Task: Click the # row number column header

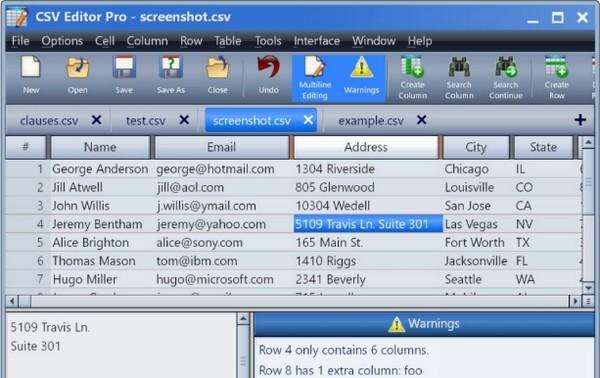Action: [26, 147]
